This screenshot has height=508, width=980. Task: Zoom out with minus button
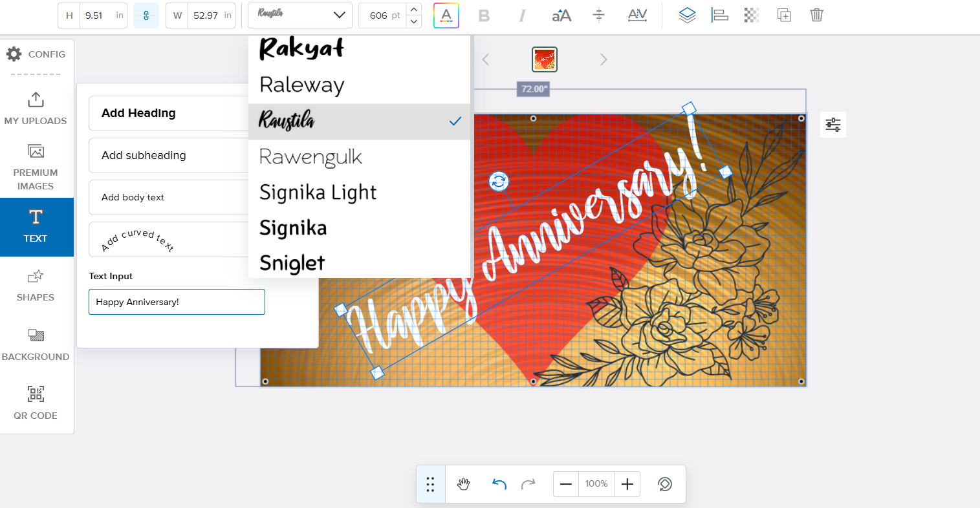pos(566,484)
